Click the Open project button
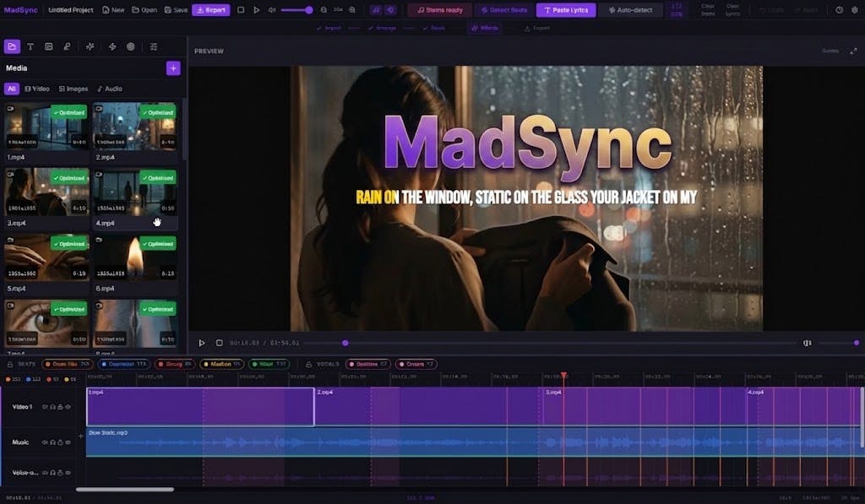This screenshot has height=504, width=865. pos(144,10)
